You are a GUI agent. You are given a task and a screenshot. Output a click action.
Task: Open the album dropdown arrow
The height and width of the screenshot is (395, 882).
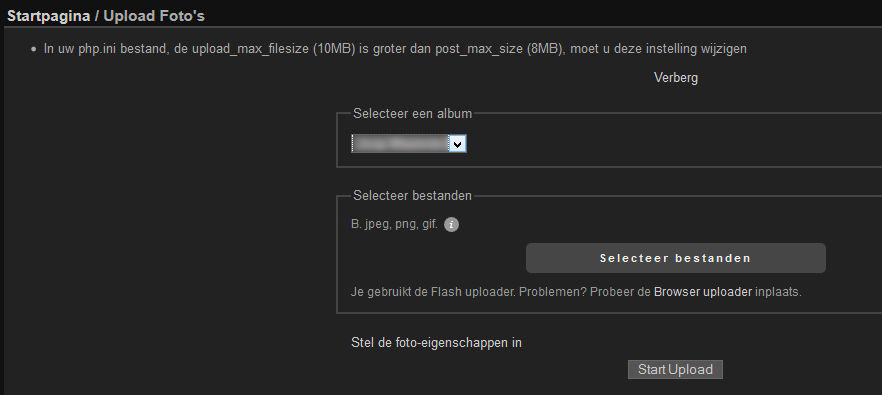(x=458, y=145)
